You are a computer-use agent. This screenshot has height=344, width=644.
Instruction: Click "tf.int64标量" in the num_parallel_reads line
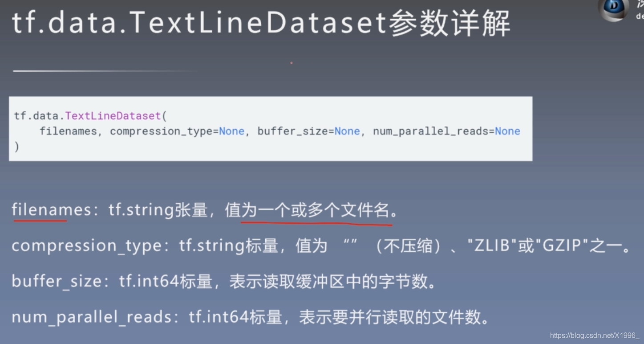click(x=235, y=317)
